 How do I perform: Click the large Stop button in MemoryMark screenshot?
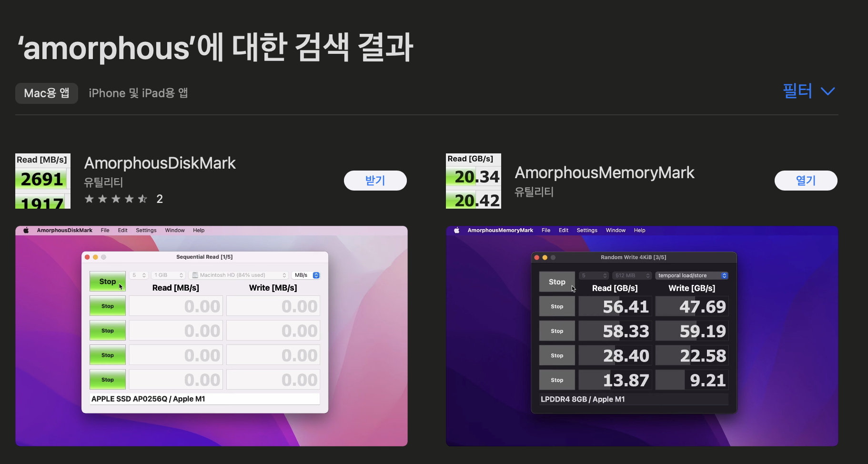click(x=557, y=282)
